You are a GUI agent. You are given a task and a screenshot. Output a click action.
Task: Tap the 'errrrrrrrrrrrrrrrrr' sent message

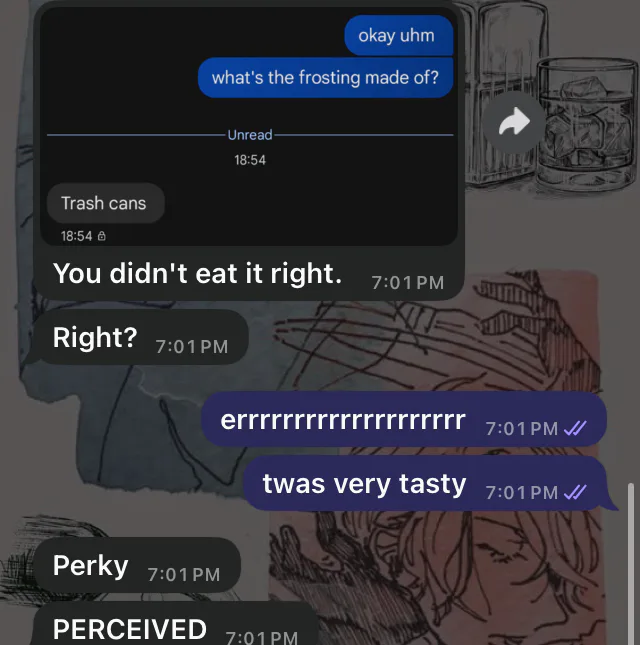403,420
